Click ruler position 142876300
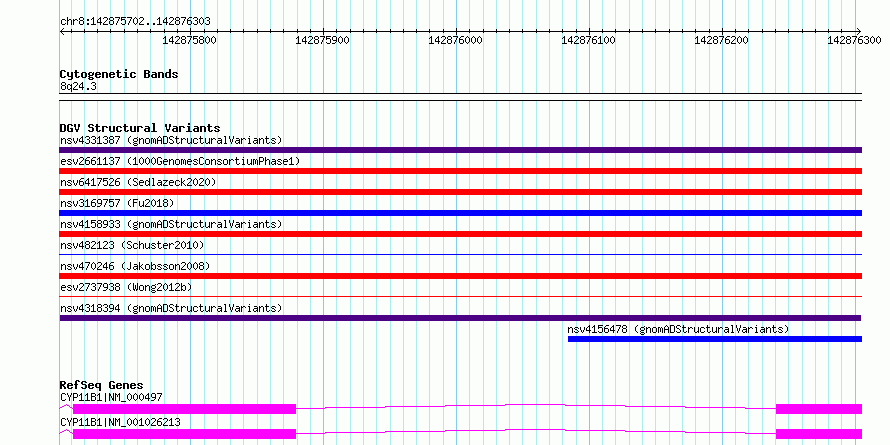Screen dimensions: 890x445 coord(854,40)
